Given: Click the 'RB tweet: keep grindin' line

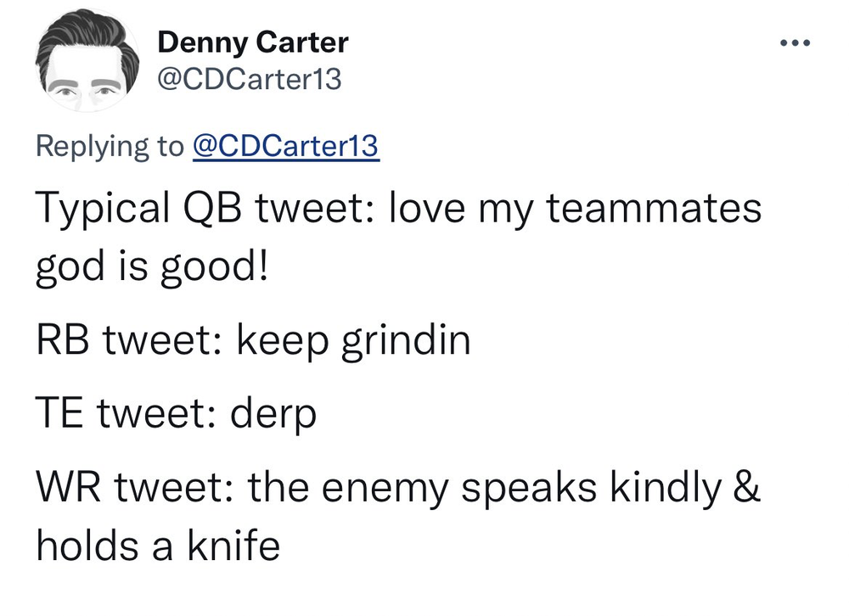Looking at the screenshot, I should 253,340.
